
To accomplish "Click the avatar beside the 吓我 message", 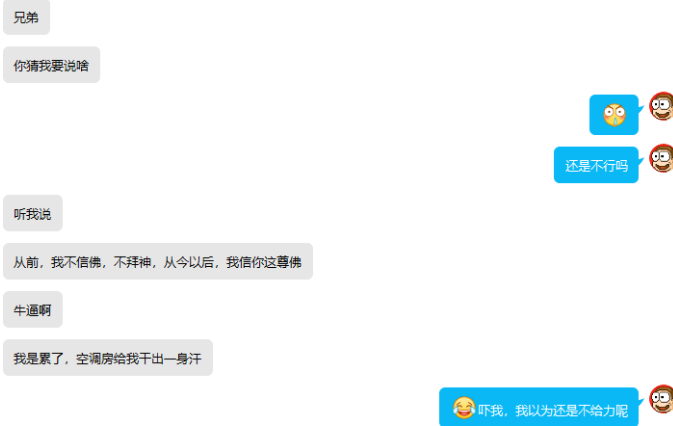I will pyautogui.click(x=661, y=399).
